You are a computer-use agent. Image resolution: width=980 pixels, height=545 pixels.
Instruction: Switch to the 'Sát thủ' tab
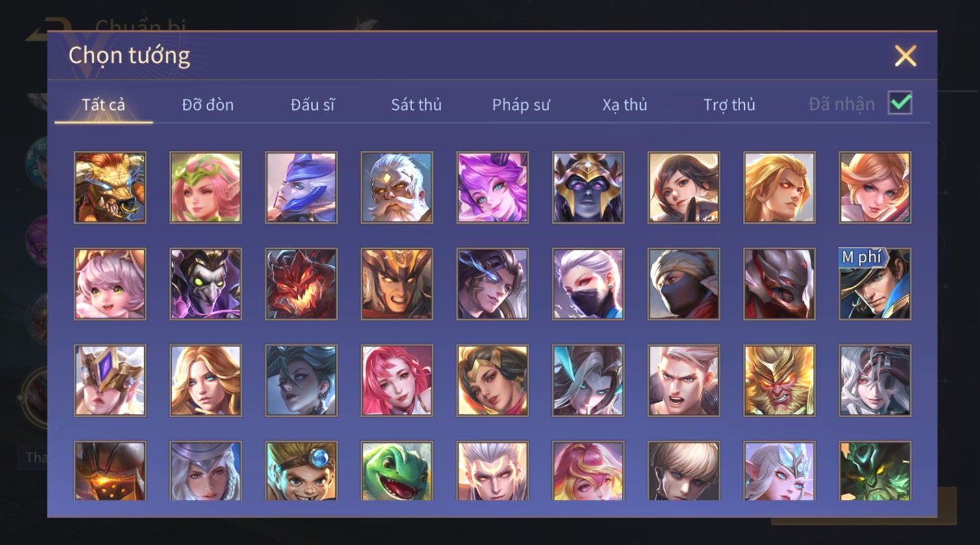coord(416,105)
